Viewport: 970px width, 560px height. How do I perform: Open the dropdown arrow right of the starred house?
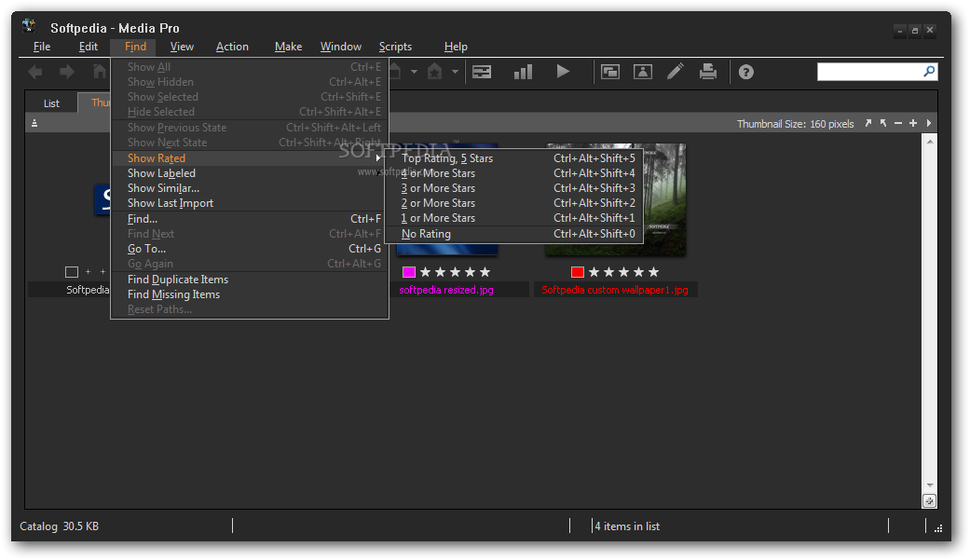coord(455,72)
